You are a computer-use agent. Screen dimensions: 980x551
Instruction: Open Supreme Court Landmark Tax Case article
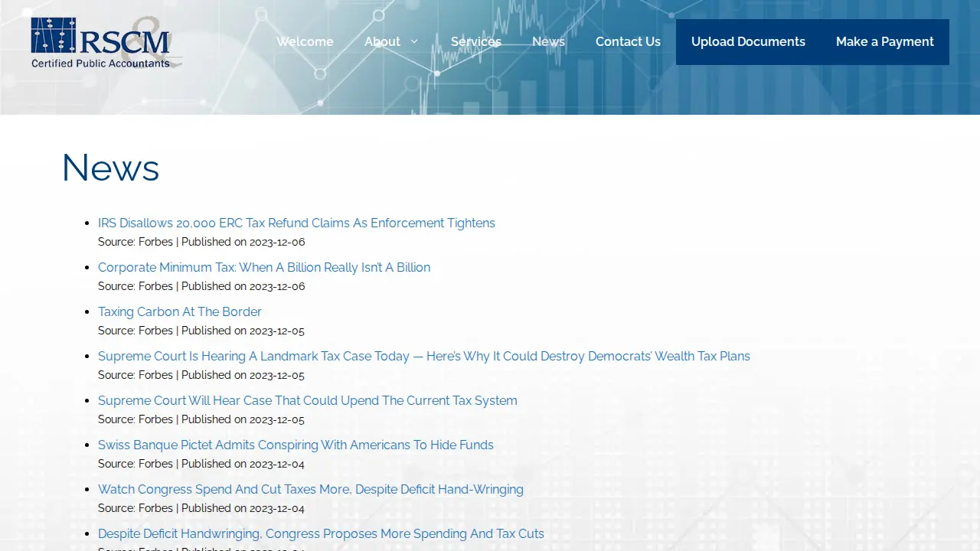pyautogui.click(x=424, y=357)
